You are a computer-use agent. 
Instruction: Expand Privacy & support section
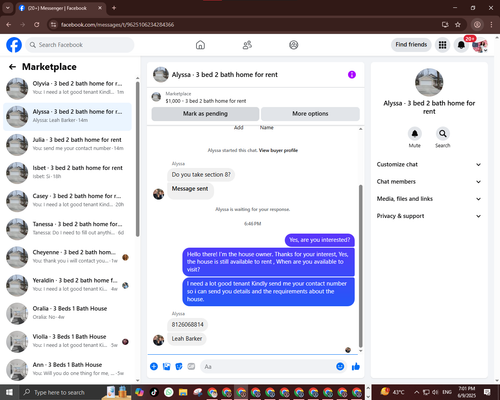tap(429, 216)
